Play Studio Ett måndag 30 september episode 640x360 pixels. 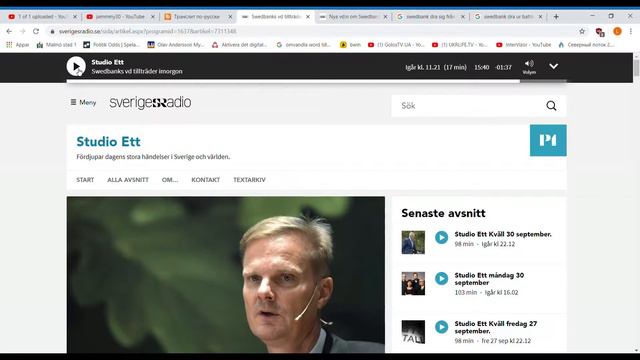[441, 278]
